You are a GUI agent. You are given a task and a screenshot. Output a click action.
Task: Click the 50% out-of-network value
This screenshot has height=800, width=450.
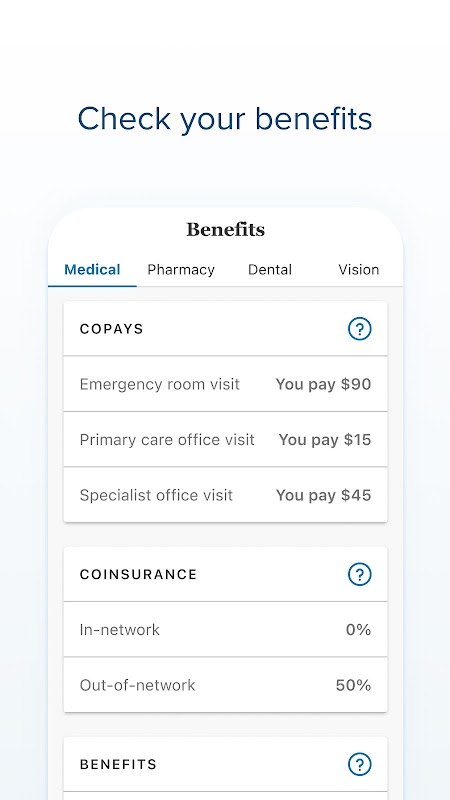tap(353, 685)
